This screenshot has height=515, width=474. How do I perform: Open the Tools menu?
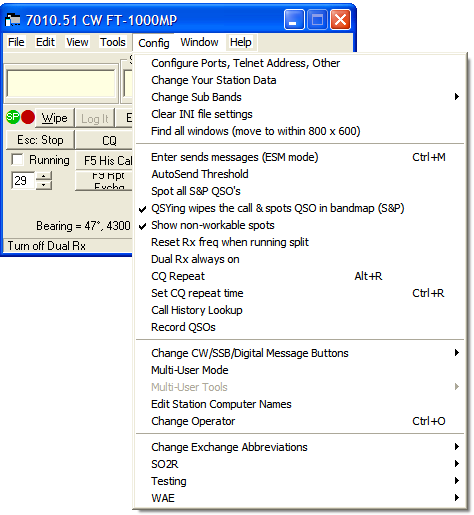tap(113, 42)
